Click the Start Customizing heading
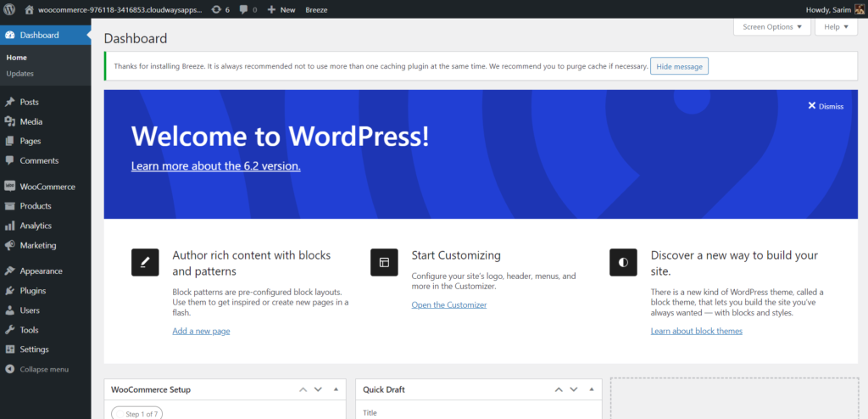This screenshot has width=868, height=419. point(456,255)
